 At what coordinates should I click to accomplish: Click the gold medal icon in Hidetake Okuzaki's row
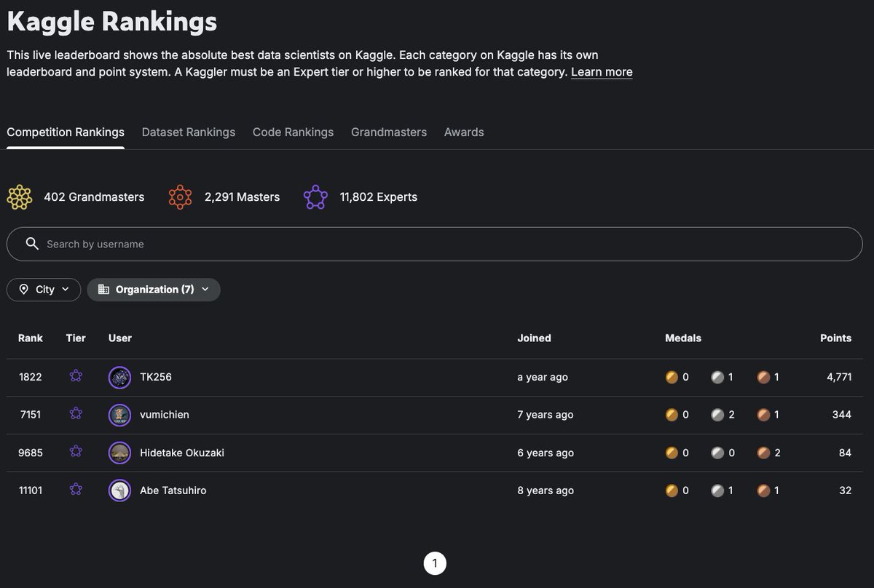[x=672, y=453]
